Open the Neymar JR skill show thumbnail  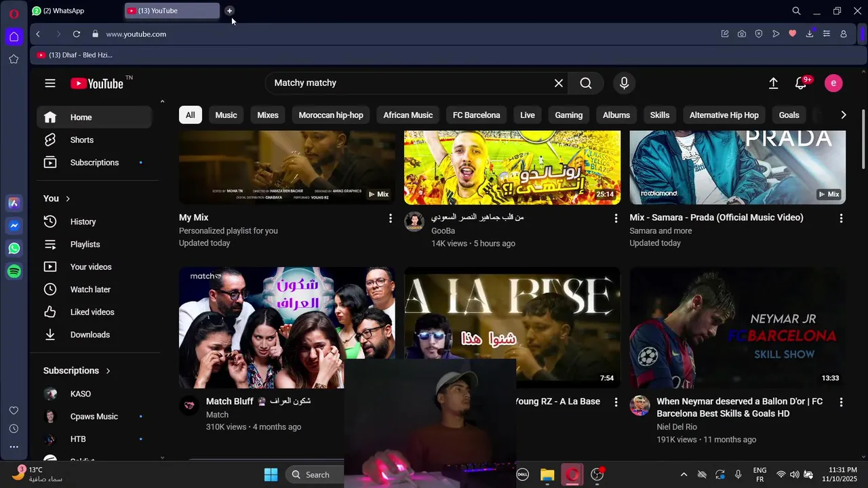[738, 327]
